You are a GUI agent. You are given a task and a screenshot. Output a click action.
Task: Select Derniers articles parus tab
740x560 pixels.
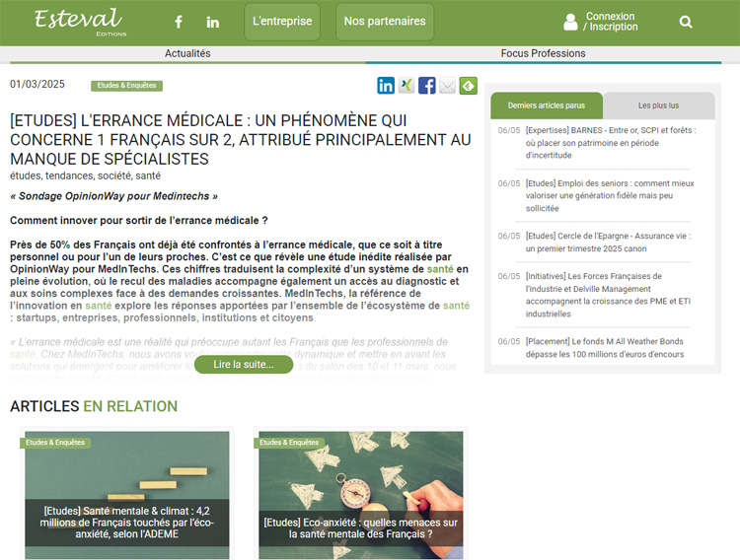click(x=547, y=105)
